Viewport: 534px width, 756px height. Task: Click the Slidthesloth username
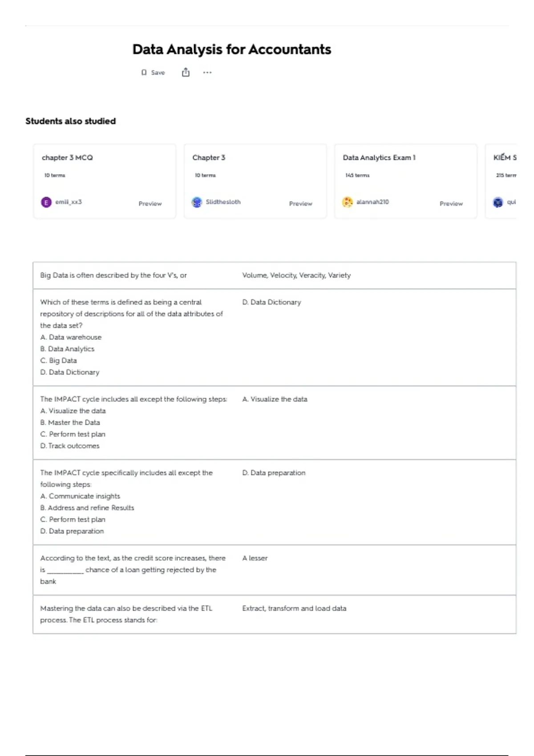tap(223, 202)
